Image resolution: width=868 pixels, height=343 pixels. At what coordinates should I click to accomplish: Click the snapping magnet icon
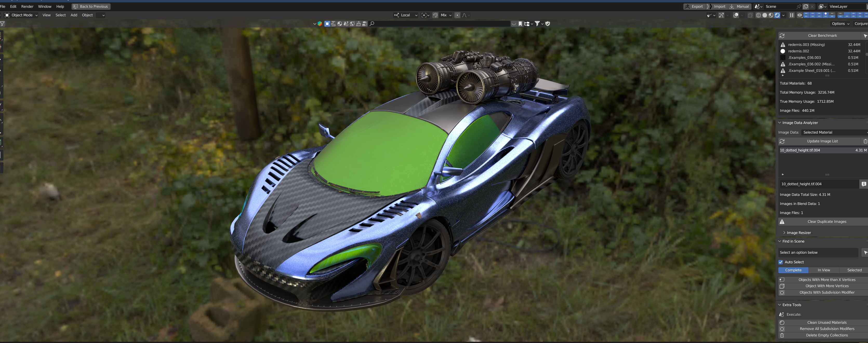[x=435, y=15]
